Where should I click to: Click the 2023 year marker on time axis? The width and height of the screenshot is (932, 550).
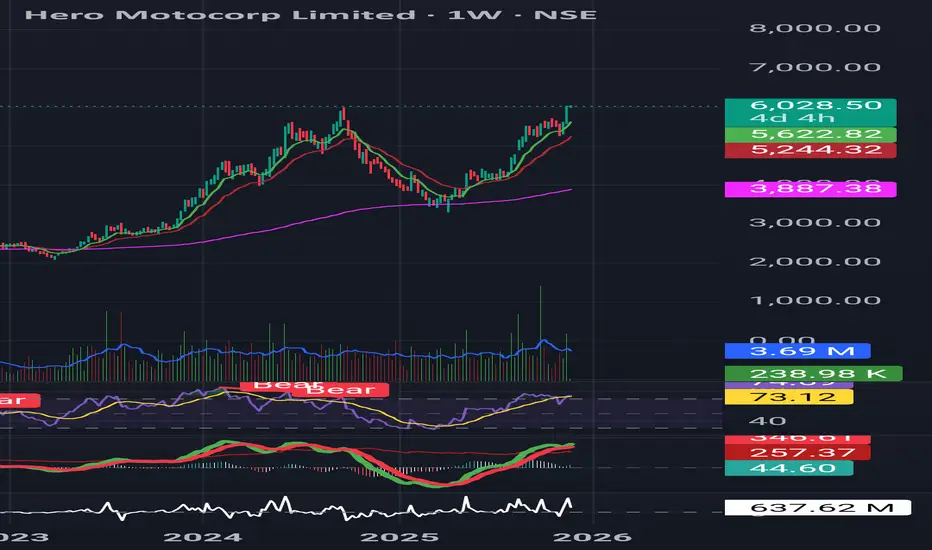(x=22, y=536)
